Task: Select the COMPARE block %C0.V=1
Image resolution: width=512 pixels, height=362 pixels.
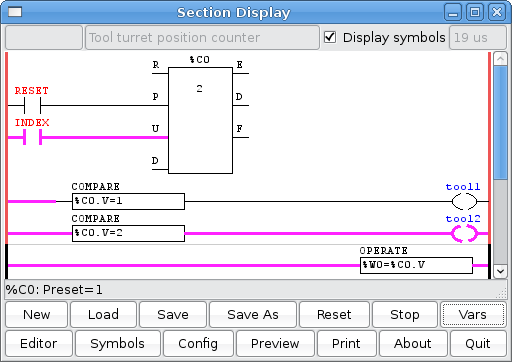Action: 128,201
